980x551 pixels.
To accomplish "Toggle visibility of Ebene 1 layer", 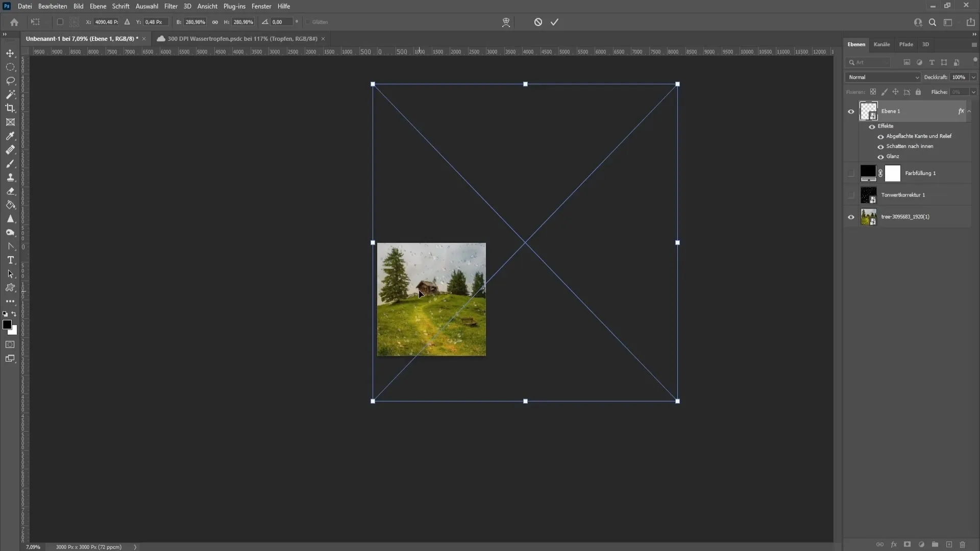I will [x=851, y=110].
